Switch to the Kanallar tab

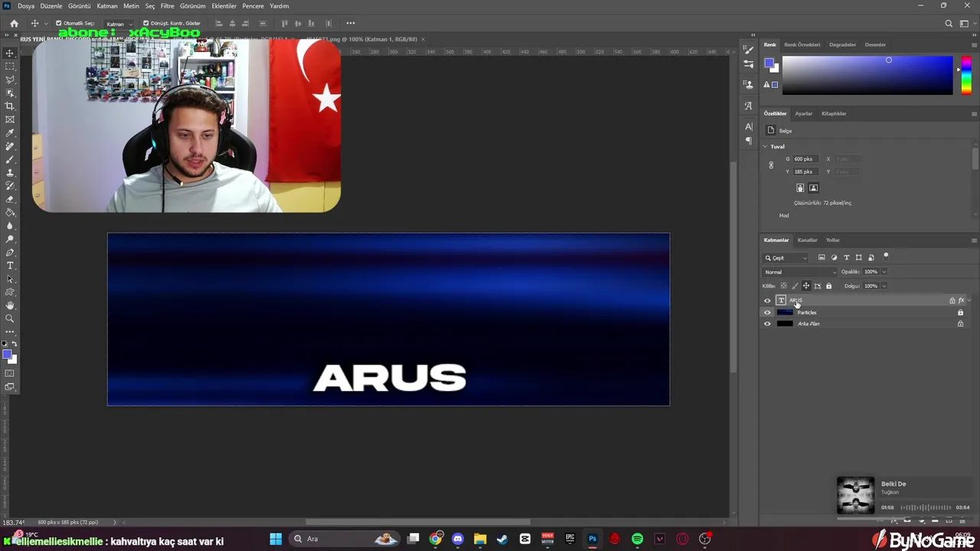click(807, 240)
